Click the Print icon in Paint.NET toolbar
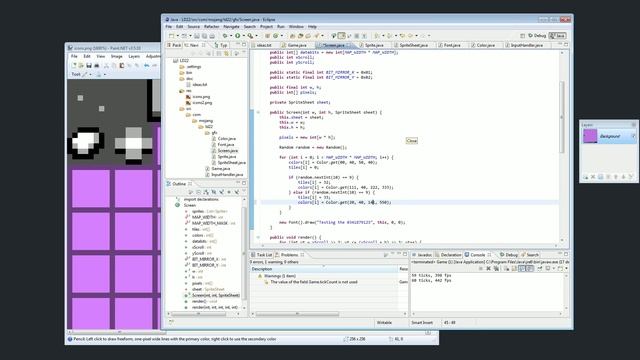This screenshot has width=640, height=360. click(97, 65)
